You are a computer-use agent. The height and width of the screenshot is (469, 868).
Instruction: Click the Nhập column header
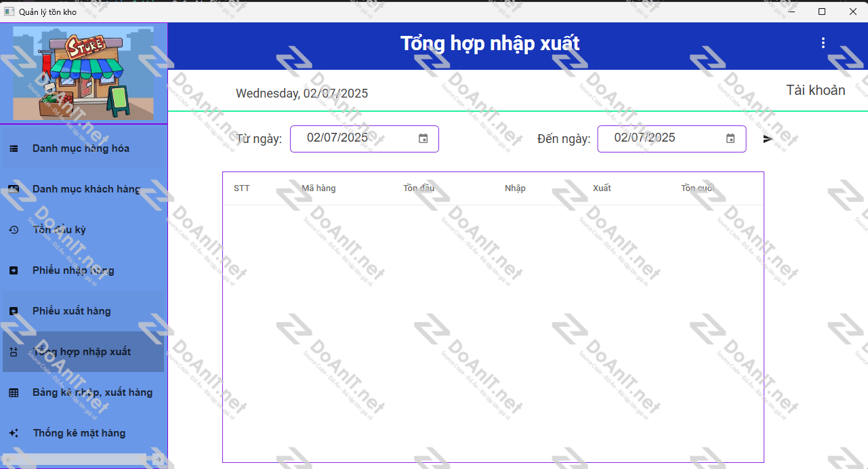(x=515, y=188)
